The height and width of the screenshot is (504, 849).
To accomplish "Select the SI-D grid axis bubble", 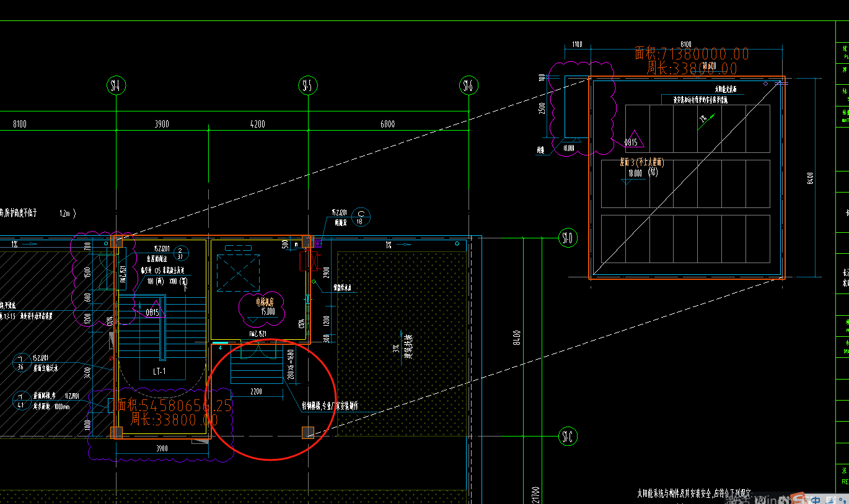I will tap(567, 238).
